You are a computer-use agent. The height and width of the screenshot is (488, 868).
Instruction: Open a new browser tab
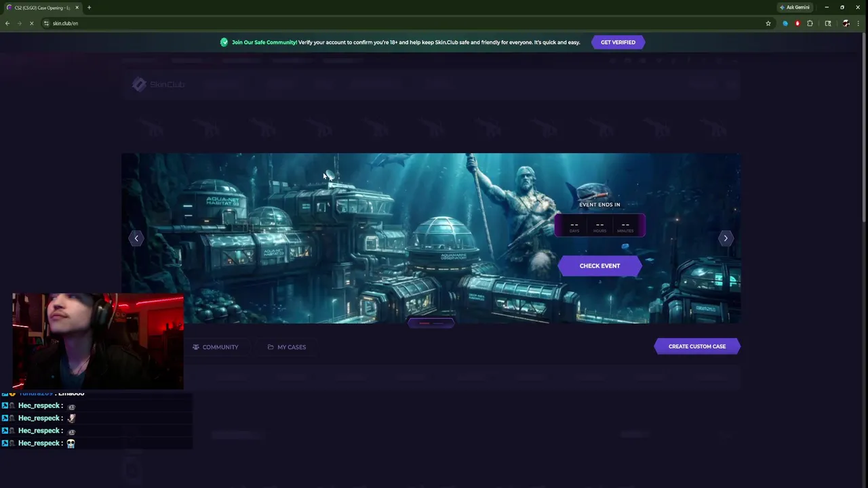click(x=89, y=7)
